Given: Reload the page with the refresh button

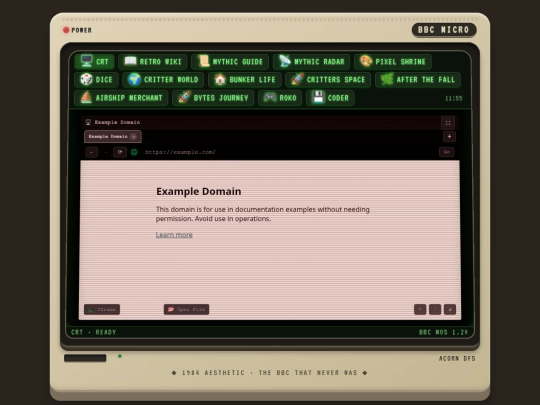Looking at the screenshot, I should [x=120, y=152].
